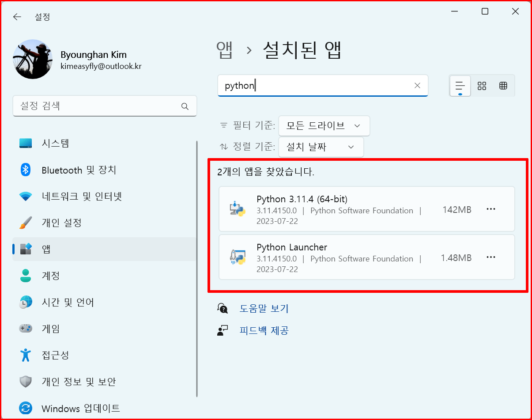Close the 설정 window
The width and height of the screenshot is (532, 420).
[515, 12]
